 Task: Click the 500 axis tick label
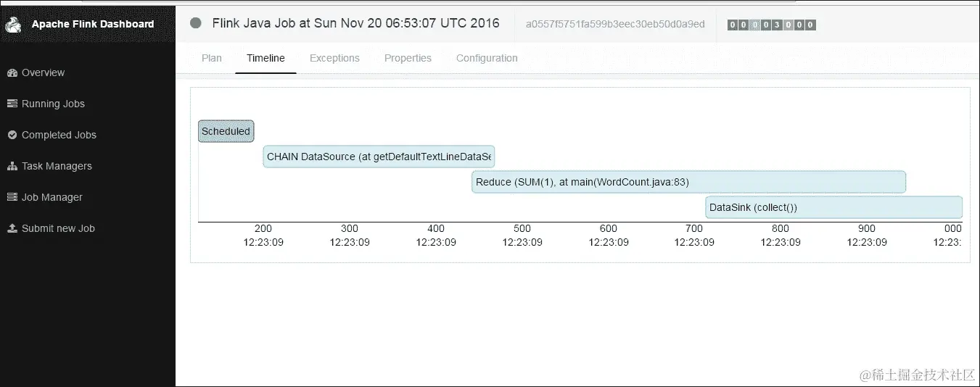[522, 228]
